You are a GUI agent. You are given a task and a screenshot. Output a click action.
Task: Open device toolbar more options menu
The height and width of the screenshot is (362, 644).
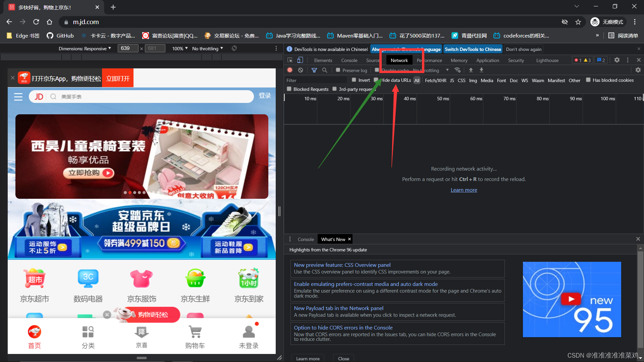pyautogui.click(x=276, y=48)
